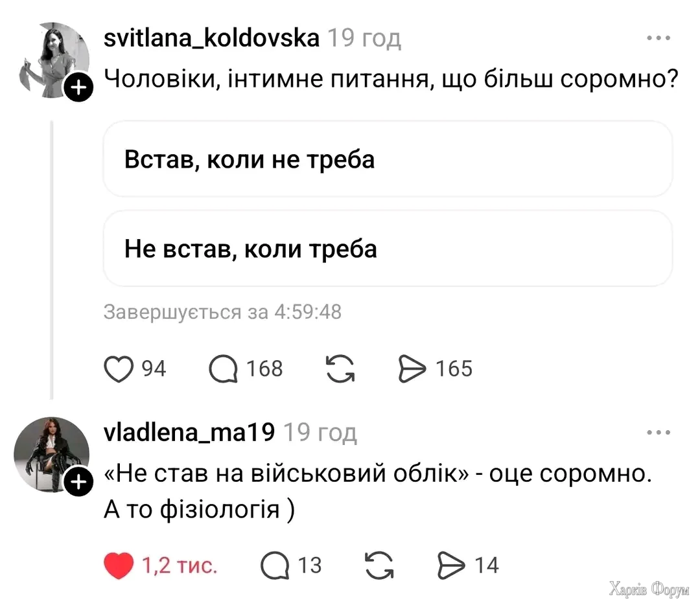Repost vladlena_ma19's reply
The image size is (700, 605).
pyautogui.click(x=380, y=565)
